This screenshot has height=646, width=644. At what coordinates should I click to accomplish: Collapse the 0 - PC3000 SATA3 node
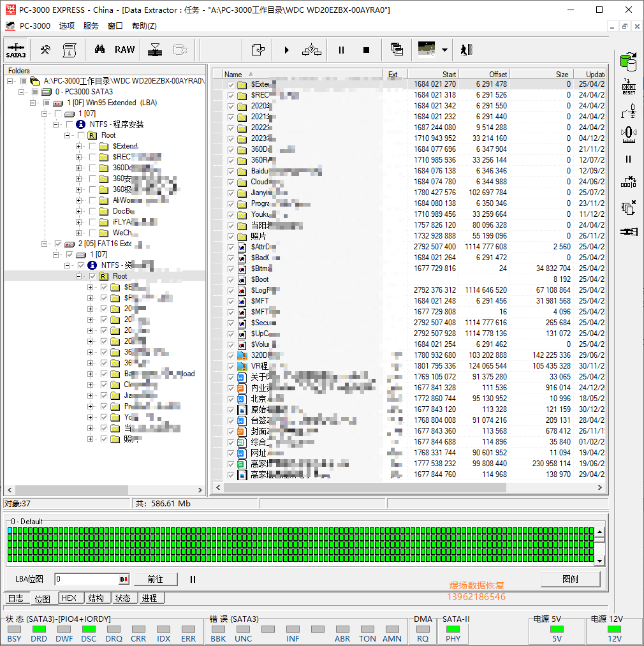tap(21, 92)
